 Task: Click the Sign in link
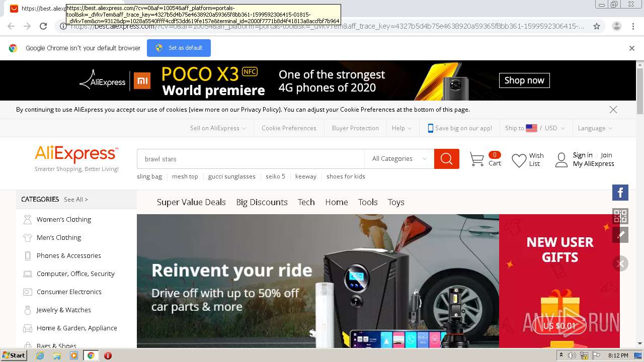583,155
